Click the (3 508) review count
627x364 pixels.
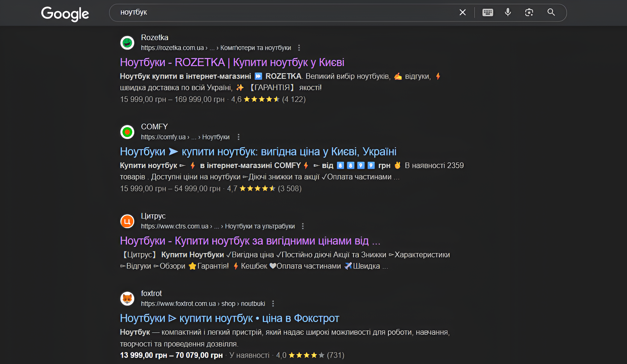(x=289, y=189)
